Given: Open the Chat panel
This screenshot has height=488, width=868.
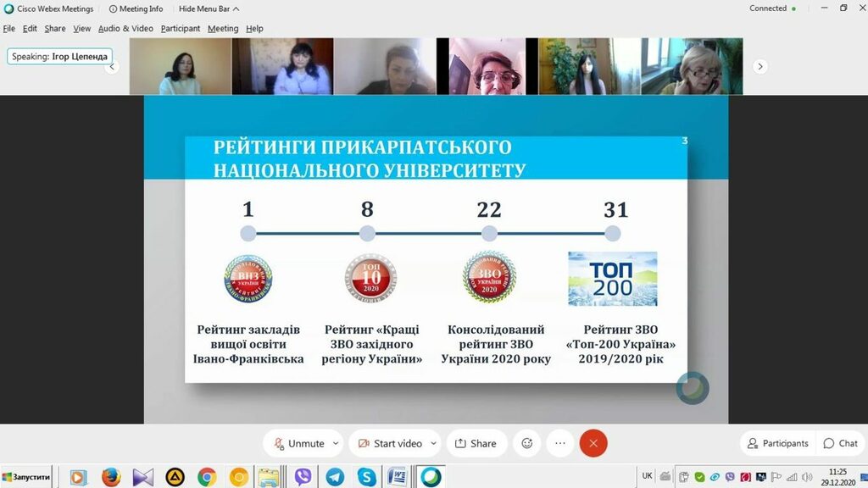Looking at the screenshot, I should click(x=840, y=443).
